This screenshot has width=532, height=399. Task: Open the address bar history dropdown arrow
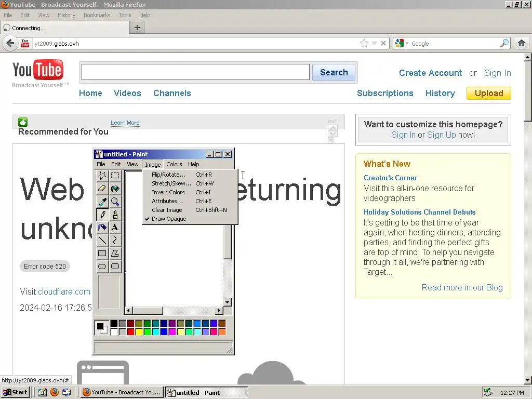(x=374, y=44)
